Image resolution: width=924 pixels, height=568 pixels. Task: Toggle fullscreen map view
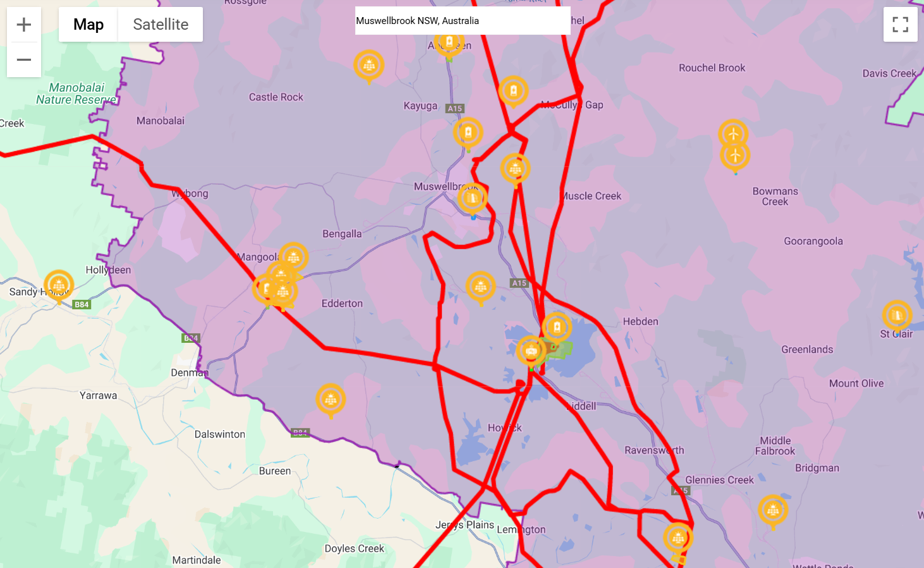[900, 25]
